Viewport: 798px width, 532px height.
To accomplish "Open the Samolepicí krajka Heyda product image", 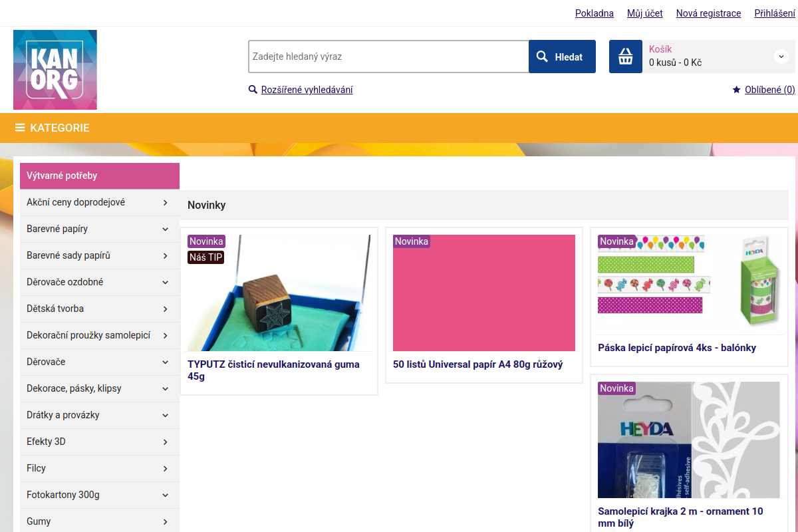I will [x=689, y=440].
